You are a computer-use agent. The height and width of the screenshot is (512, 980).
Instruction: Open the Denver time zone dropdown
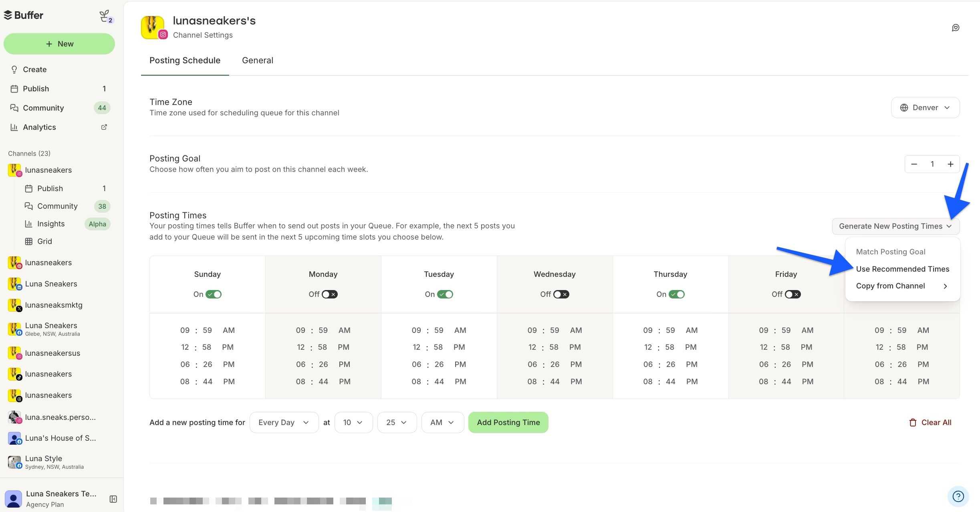pos(925,107)
